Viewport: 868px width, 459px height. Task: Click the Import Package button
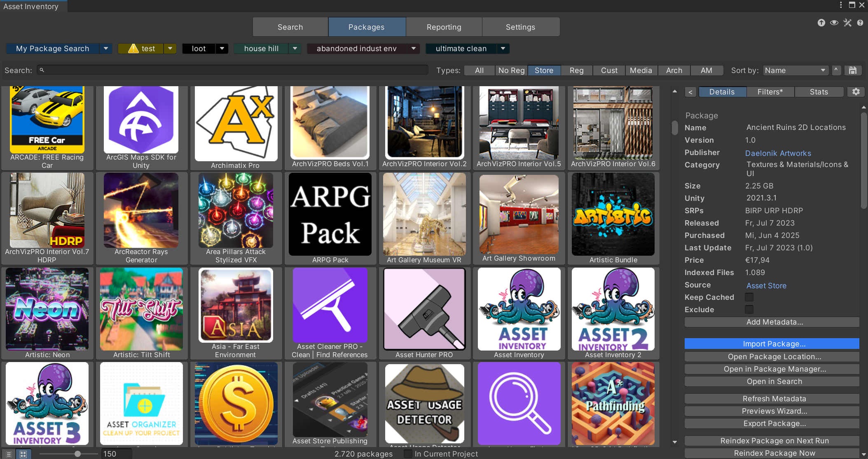[x=772, y=344]
